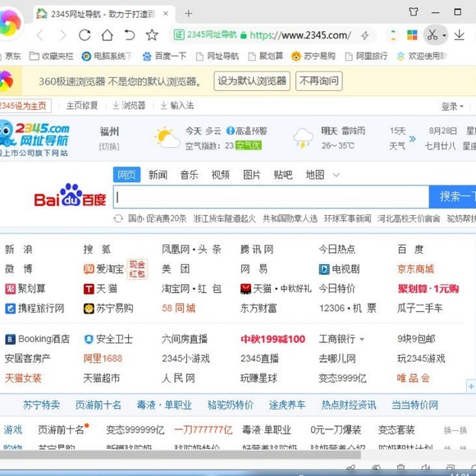Select the 图片 search tab
Image resolution: width=476 pixels, height=476 pixels.
point(252,175)
